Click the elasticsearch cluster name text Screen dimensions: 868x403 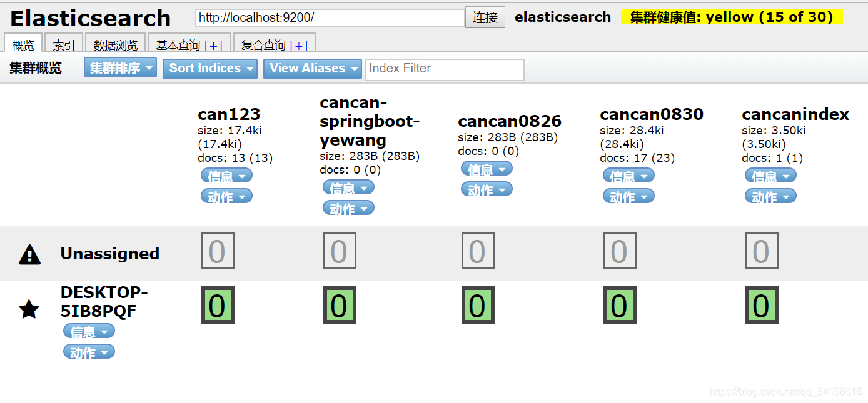pos(563,17)
